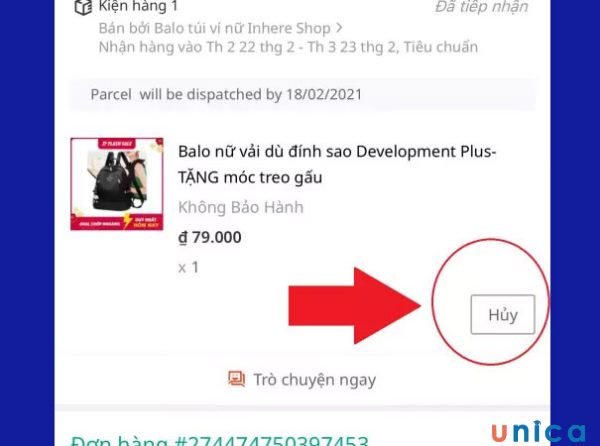Image resolution: width=600 pixels, height=446 pixels.
Task: Click the red arrow pointing to Hủy
Action: (355, 305)
